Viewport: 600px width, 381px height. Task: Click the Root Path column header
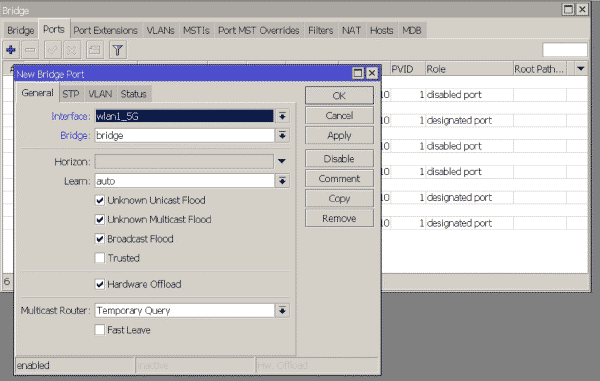point(540,69)
